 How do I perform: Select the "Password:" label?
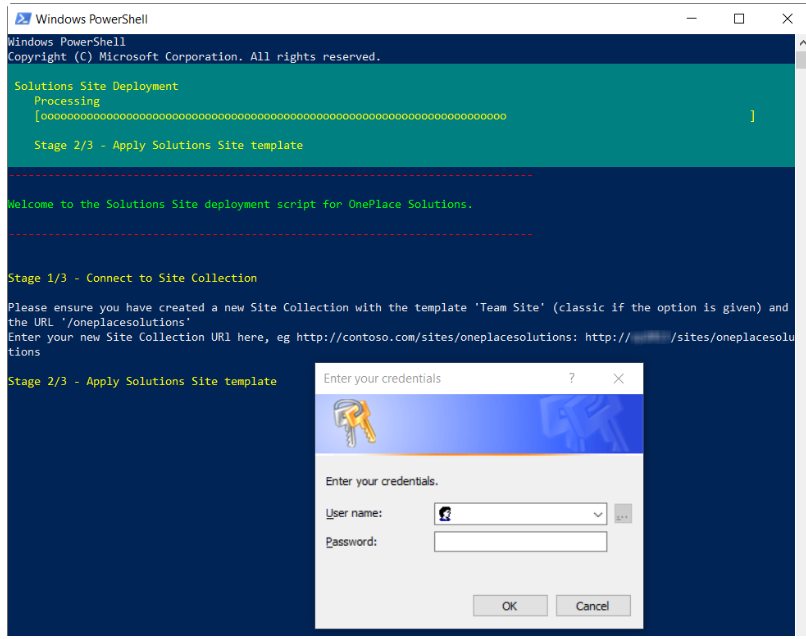[351, 542]
